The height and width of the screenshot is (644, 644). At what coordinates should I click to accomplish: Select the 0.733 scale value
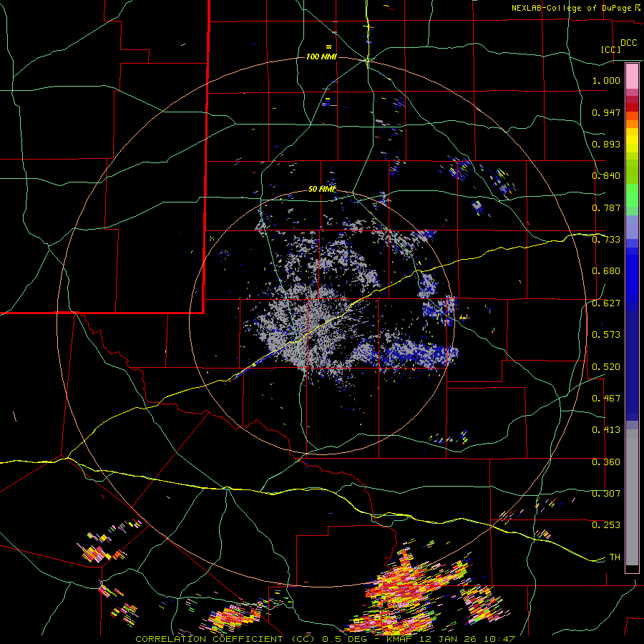(x=606, y=240)
